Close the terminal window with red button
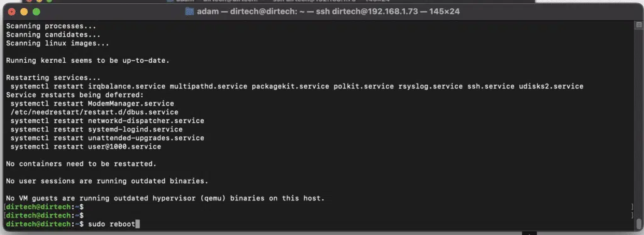644x235 pixels. 11,12
